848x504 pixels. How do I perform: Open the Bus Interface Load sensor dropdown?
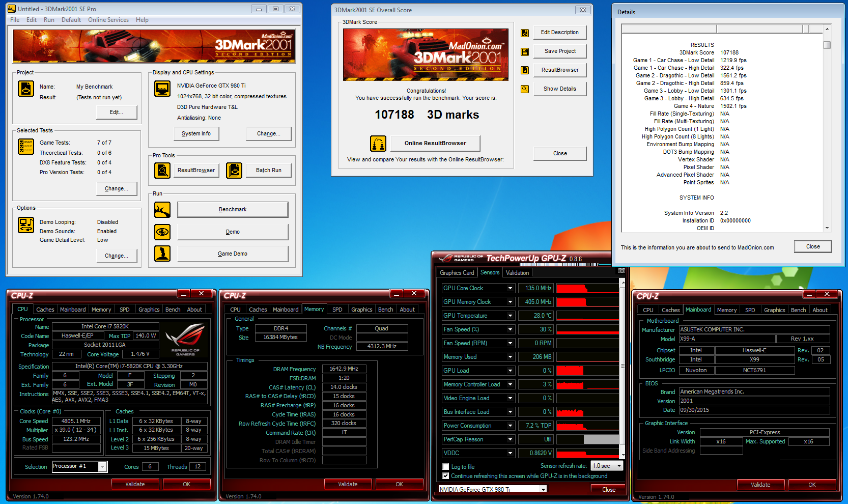pos(510,412)
